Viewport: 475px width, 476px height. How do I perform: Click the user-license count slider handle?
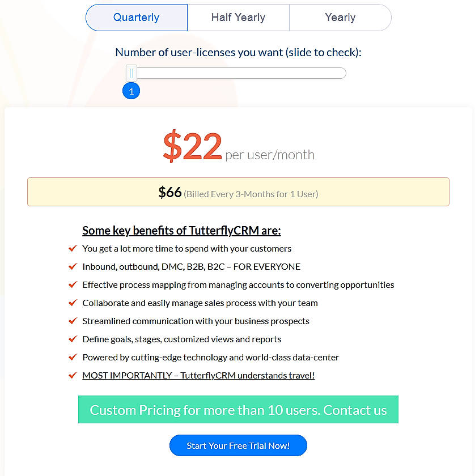pos(132,73)
